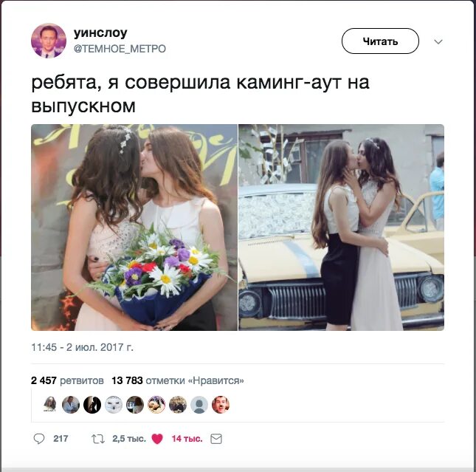Click the retweet arrows icon
The image size is (476, 472).
pos(98,439)
